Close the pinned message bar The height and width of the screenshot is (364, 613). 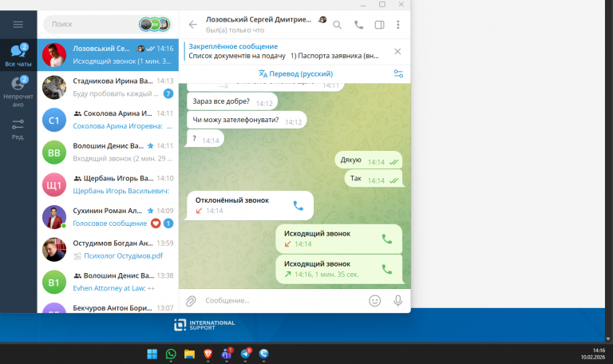click(x=397, y=52)
